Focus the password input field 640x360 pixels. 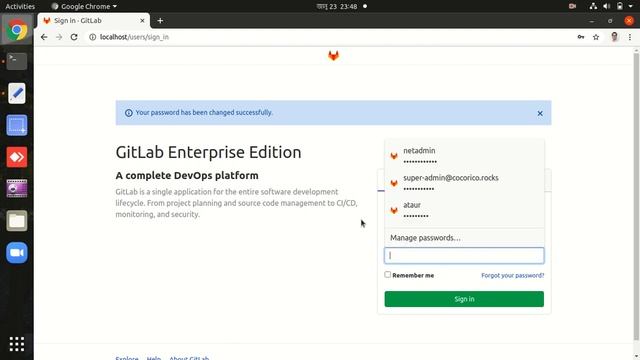point(464,256)
